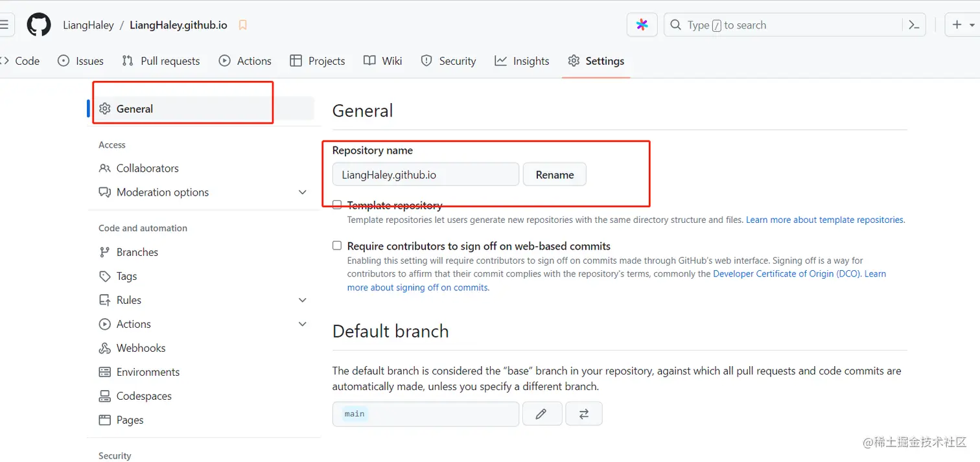The width and height of the screenshot is (980, 462).
Task: Enable the Template repository checkbox
Action: point(337,205)
